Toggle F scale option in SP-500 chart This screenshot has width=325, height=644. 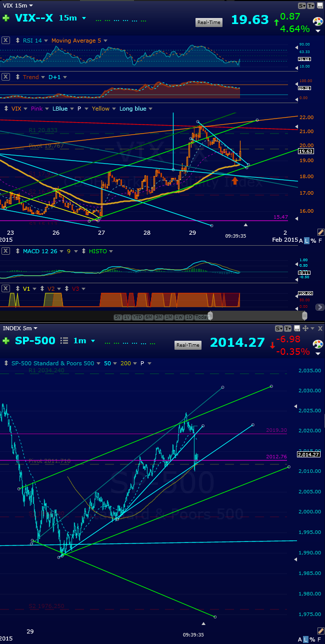point(320,640)
